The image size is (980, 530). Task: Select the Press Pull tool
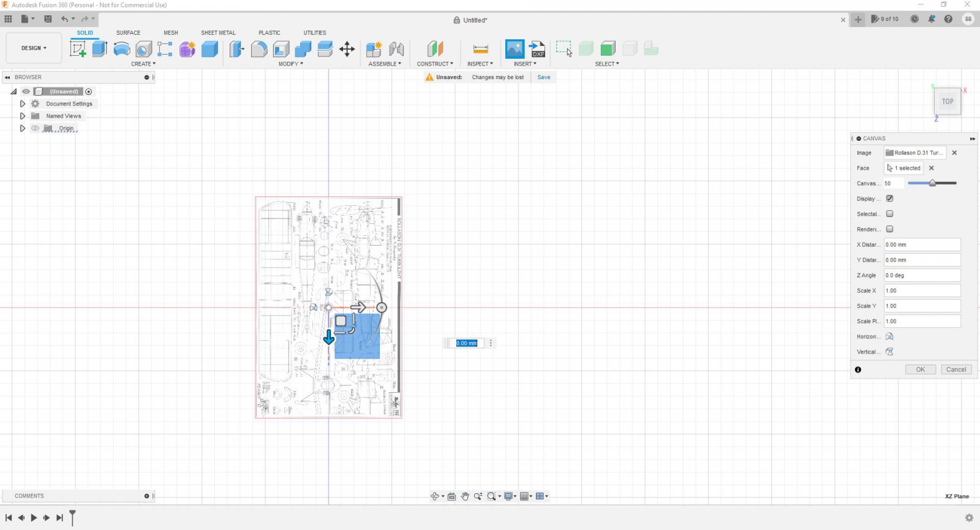tap(236, 49)
